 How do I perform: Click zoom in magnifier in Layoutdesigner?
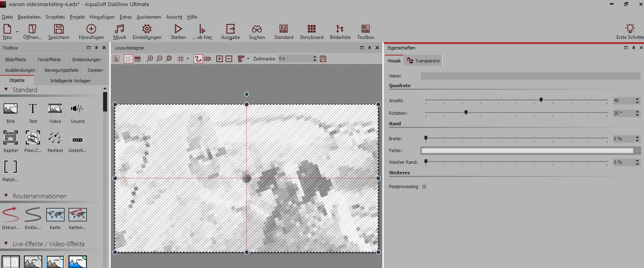[150, 59]
